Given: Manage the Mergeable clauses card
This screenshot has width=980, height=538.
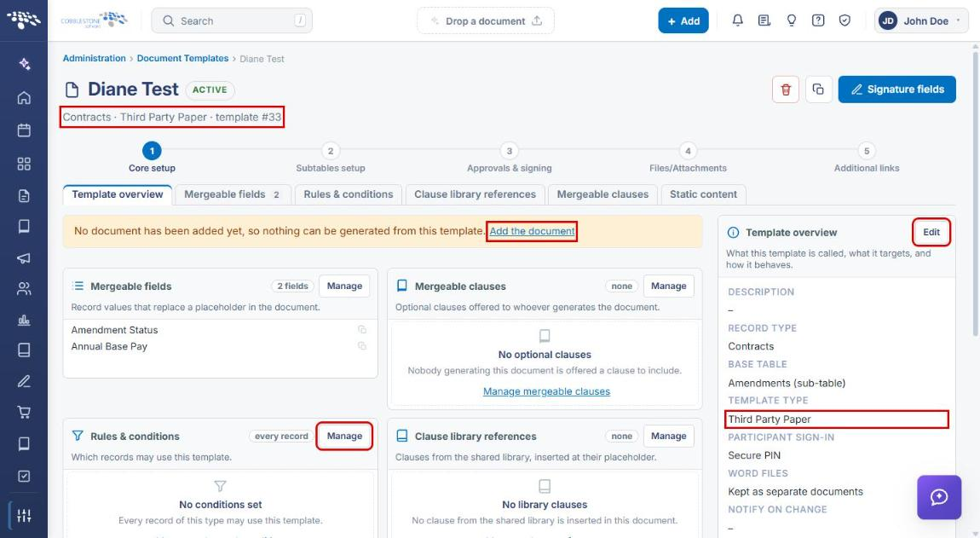Looking at the screenshot, I should (669, 286).
